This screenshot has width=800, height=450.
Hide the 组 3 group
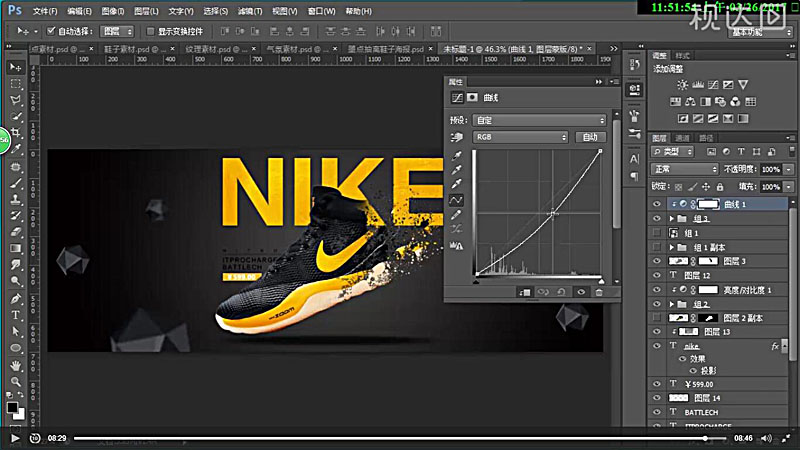(657, 218)
